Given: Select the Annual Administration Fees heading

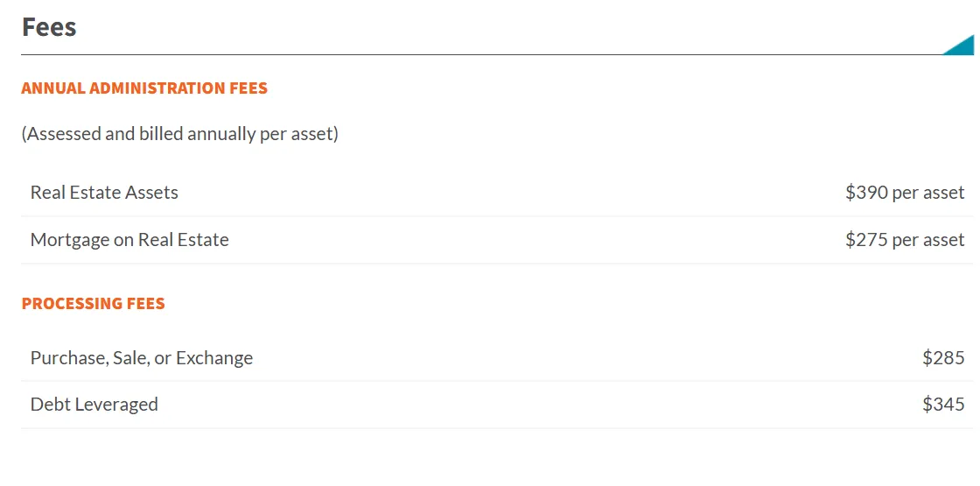Looking at the screenshot, I should pyautogui.click(x=144, y=88).
